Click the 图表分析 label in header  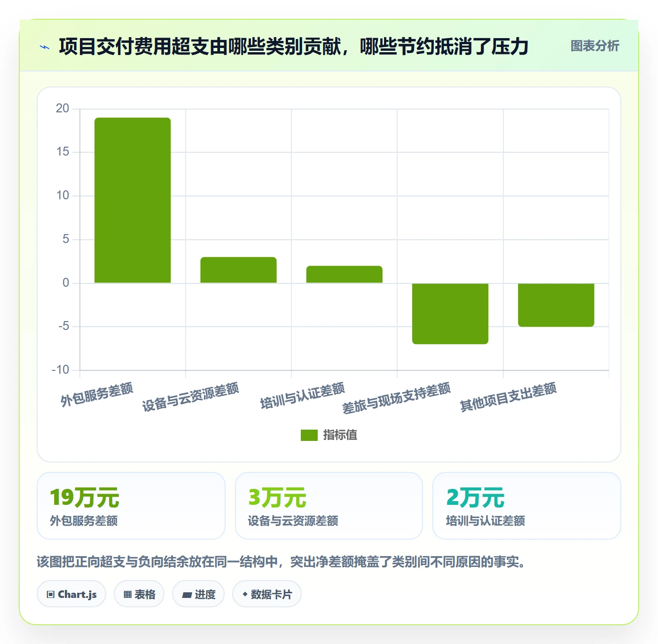(x=595, y=46)
